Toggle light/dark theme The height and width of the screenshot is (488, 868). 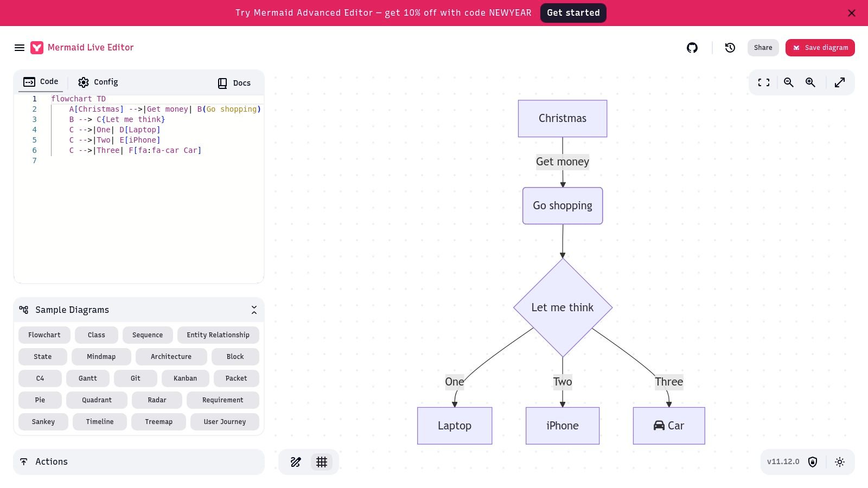(840, 462)
